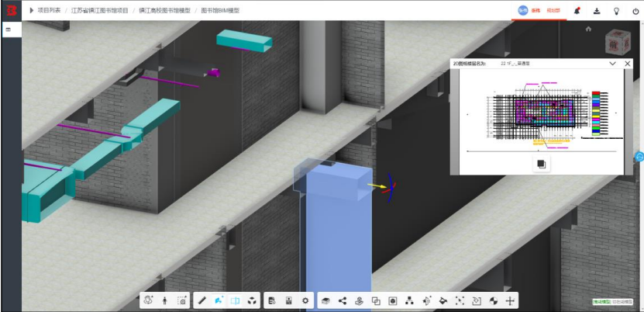Open the notifications bell
This screenshot has width=644, height=312.
(577, 11)
